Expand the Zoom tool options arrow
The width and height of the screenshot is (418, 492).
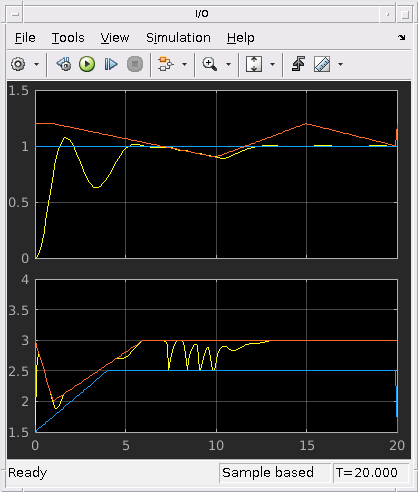coord(228,64)
